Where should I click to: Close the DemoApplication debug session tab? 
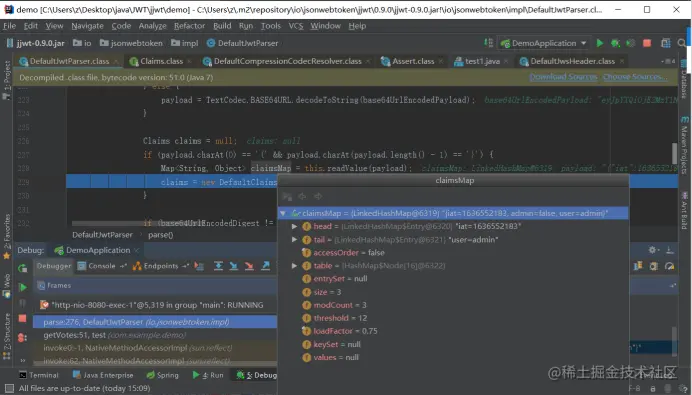pos(136,251)
